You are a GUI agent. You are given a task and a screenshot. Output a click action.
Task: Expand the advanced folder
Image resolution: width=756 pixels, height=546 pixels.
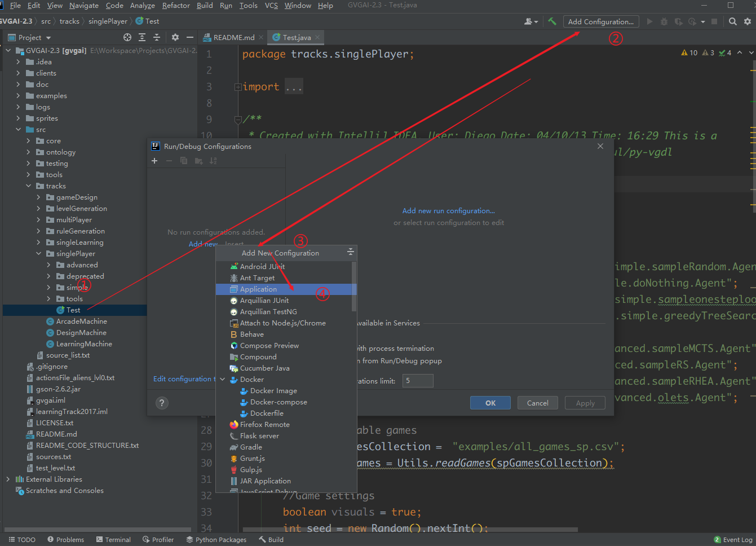point(48,265)
